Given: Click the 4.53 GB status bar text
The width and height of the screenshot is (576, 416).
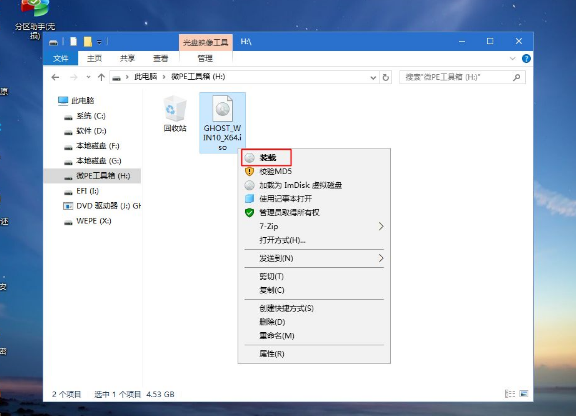Looking at the screenshot, I should tap(160, 394).
